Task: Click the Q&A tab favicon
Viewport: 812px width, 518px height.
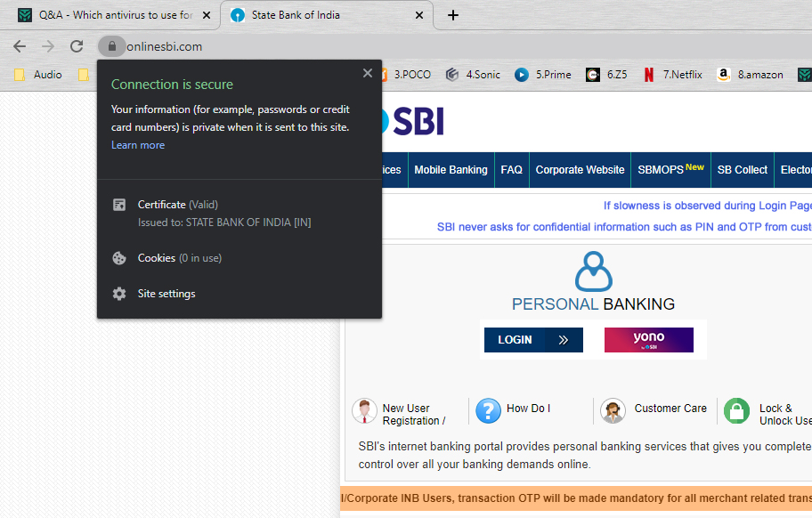Action: click(25, 15)
